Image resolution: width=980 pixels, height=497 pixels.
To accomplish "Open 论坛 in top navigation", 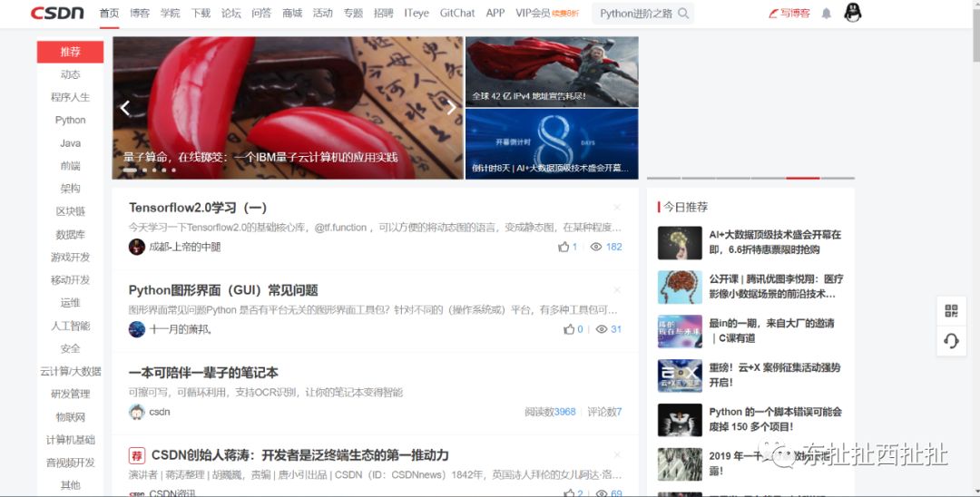I will (231, 13).
